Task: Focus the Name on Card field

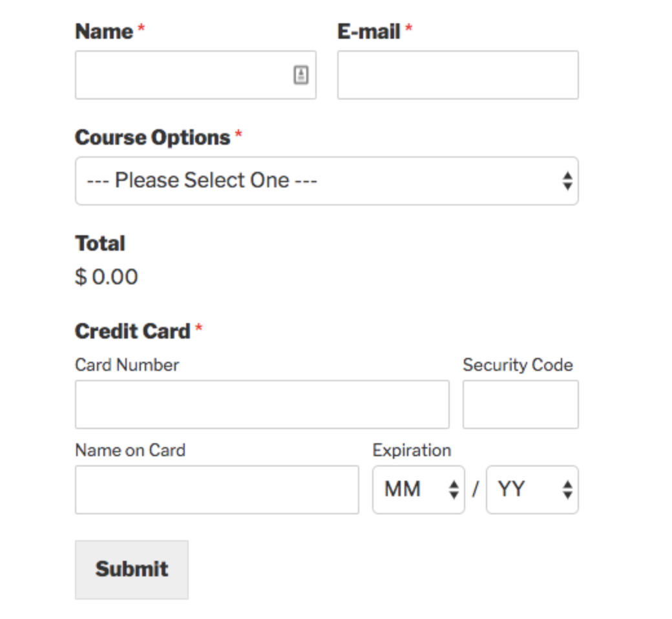Action: (x=216, y=490)
